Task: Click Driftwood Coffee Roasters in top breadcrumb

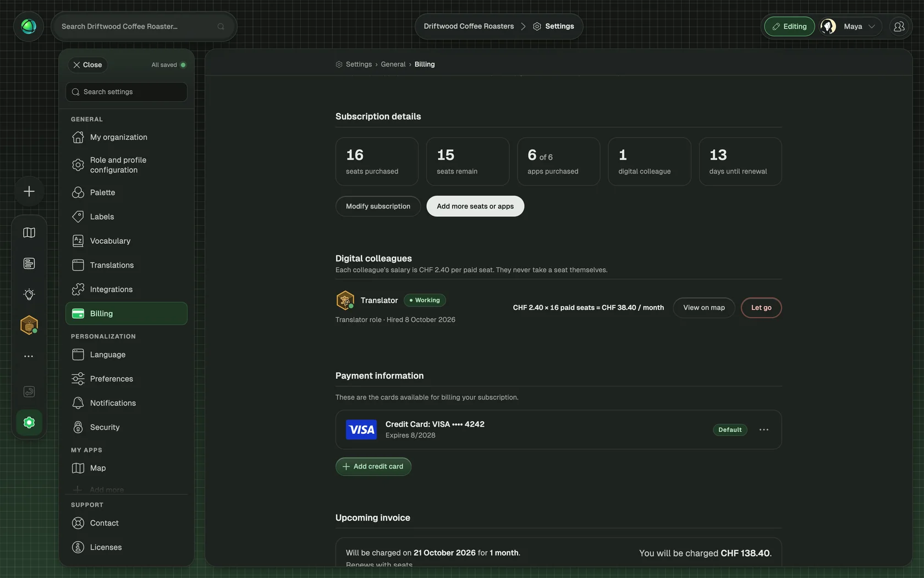Action: click(x=469, y=26)
